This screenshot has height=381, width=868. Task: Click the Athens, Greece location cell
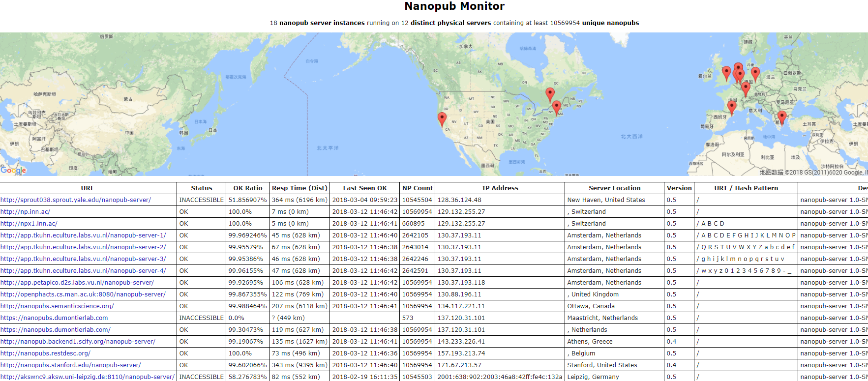point(615,342)
